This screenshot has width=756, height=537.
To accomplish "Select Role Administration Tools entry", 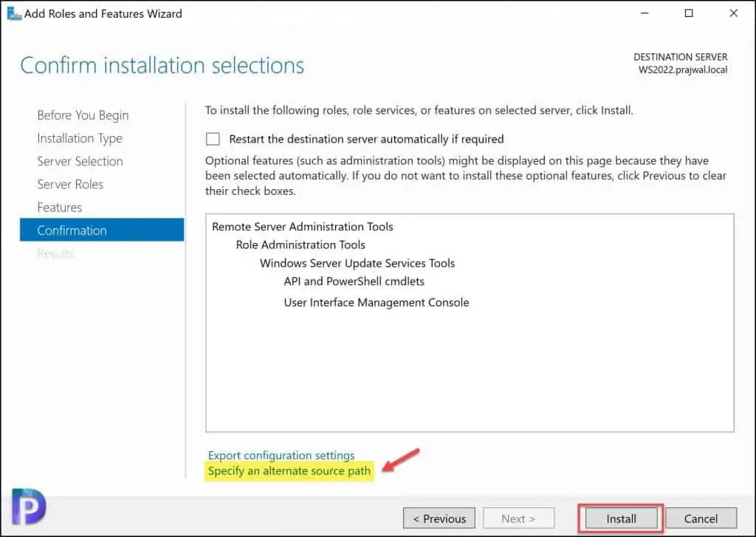I will (300, 244).
